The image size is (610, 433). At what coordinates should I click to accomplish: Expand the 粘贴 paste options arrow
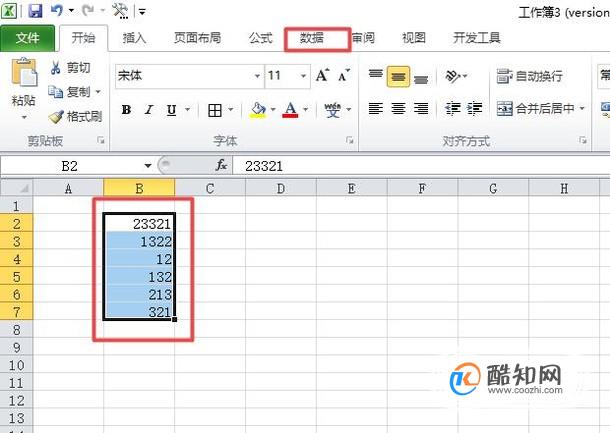coord(24,117)
